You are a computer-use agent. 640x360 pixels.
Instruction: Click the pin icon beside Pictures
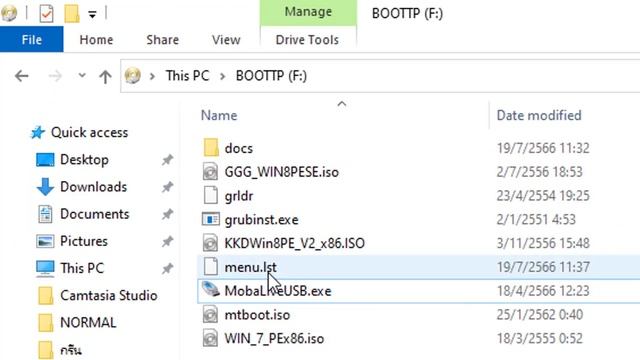click(x=167, y=241)
